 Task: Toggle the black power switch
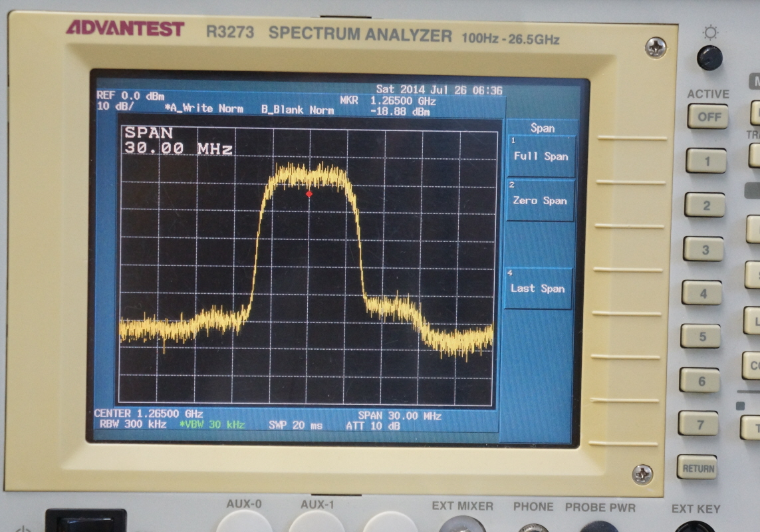coord(85,522)
